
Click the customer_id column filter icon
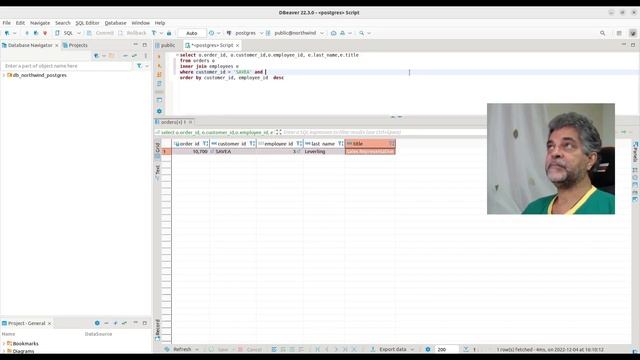click(x=252, y=144)
